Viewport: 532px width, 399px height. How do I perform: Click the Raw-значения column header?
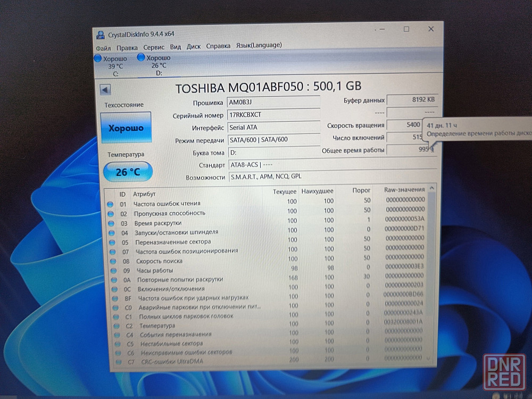[404, 189]
